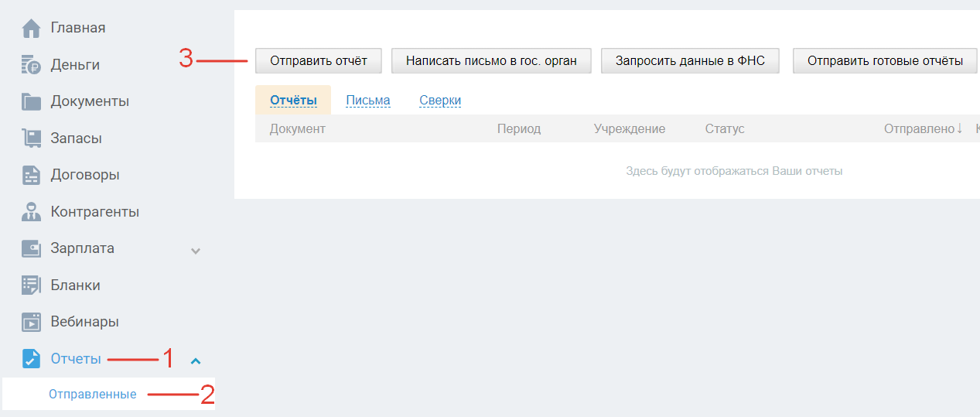Image resolution: width=980 pixels, height=417 pixels.
Task: Open the Запасы section
Action: pos(77,138)
